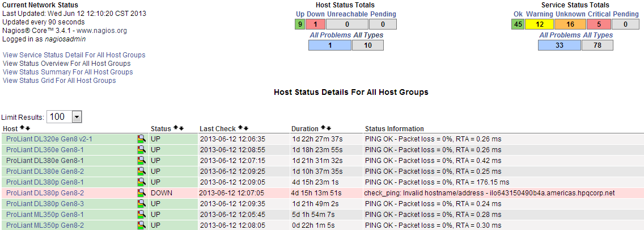The width and height of the screenshot is (644, 230).
Task: Sort Status column descending with down arrow
Action: pos(181,128)
